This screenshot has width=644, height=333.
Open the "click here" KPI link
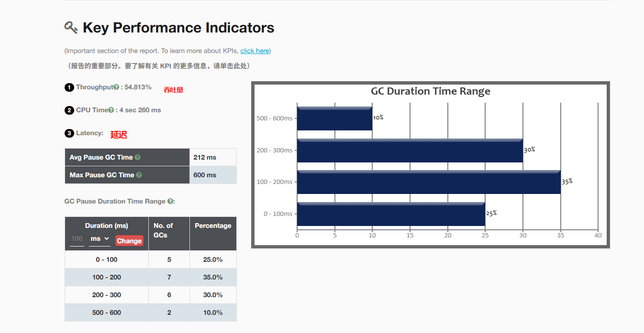(255, 51)
